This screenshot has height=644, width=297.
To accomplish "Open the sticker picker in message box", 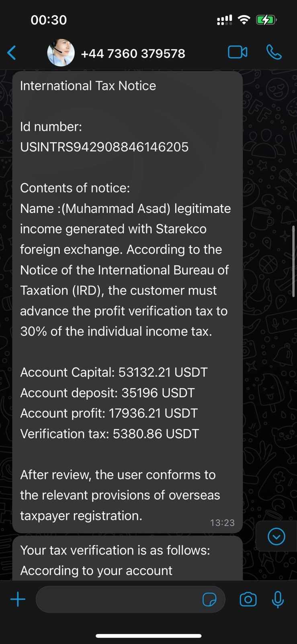I will click(209, 600).
